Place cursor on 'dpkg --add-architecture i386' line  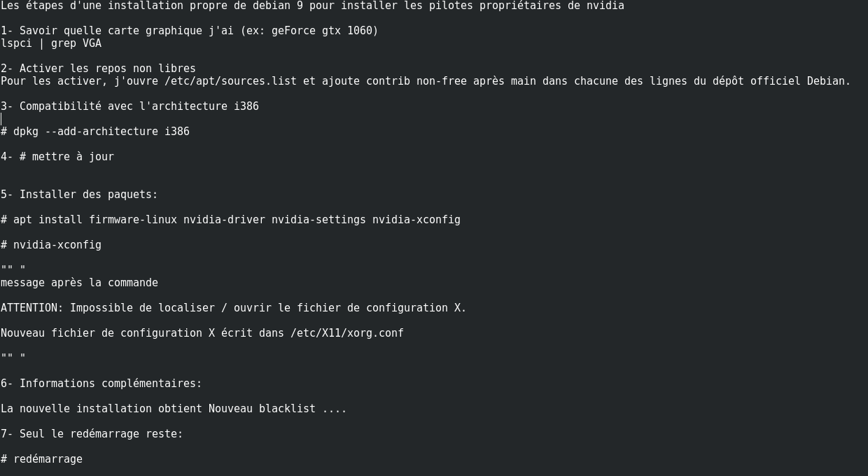(x=95, y=132)
